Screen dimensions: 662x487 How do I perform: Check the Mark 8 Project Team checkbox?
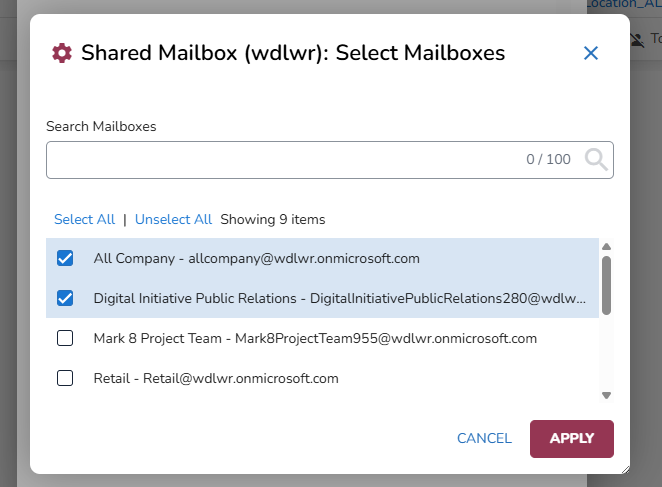[65, 338]
